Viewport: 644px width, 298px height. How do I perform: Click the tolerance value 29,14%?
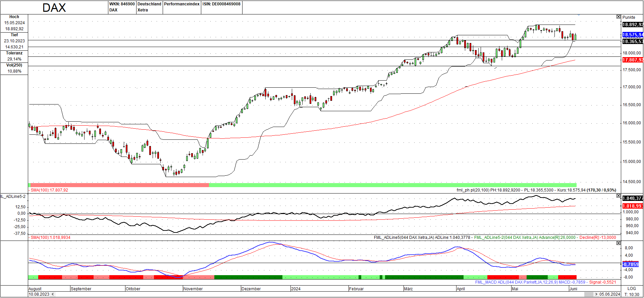tap(14, 59)
